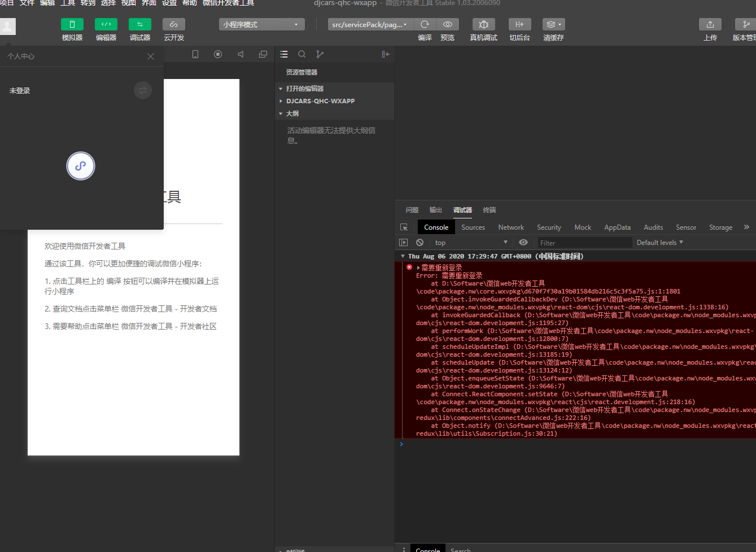Open the 帮助 menu
This screenshot has height=552, width=756.
pyautogui.click(x=190, y=3)
